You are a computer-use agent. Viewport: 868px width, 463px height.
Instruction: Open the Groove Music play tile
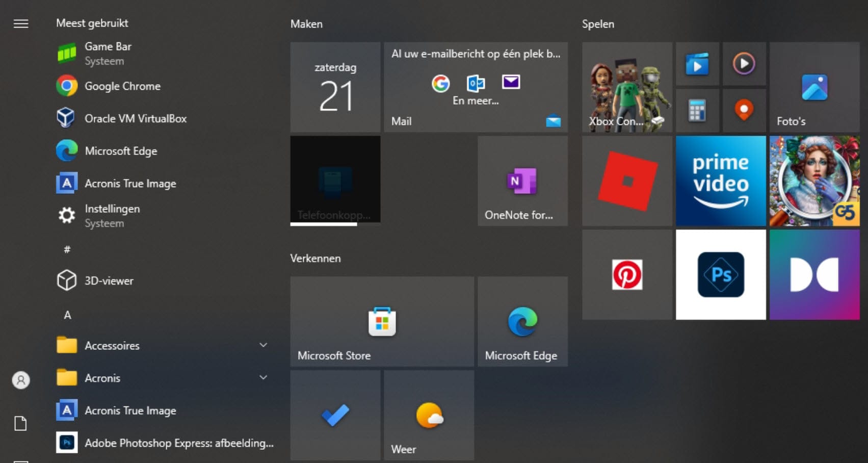[x=744, y=64]
